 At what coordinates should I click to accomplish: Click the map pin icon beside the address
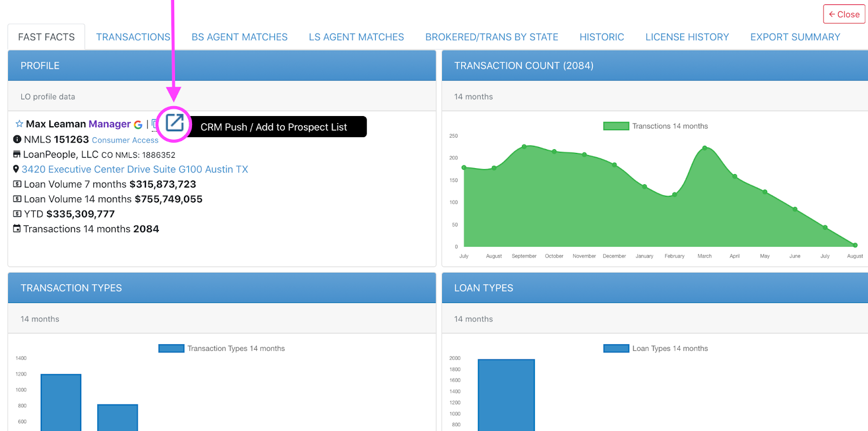[16, 169]
